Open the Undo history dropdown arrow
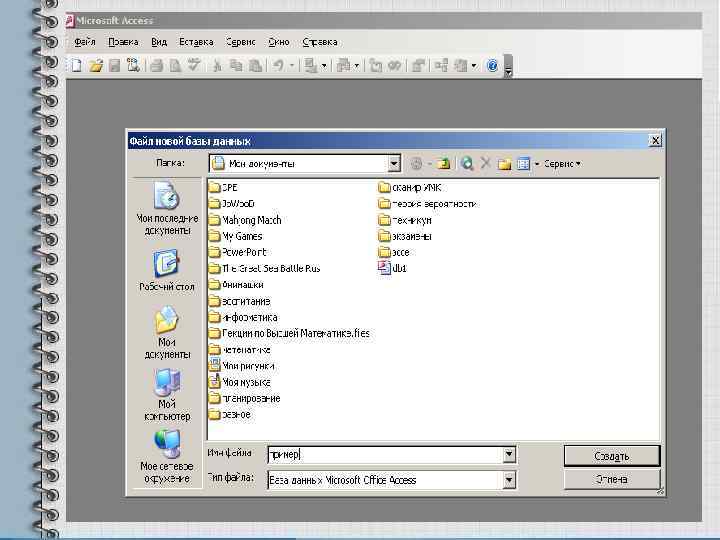 coord(291,66)
